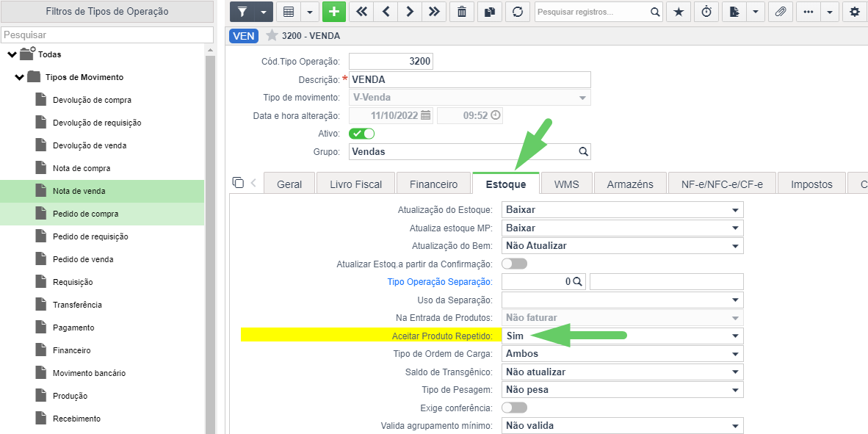Open attachments with the paperclip icon
The image size is (868, 434).
[781, 12]
